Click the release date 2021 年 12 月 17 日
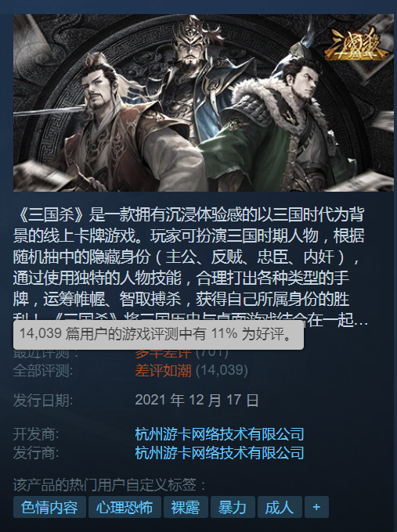Image resolution: width=397 pixels, height=532 pixels. click(197, 400)
